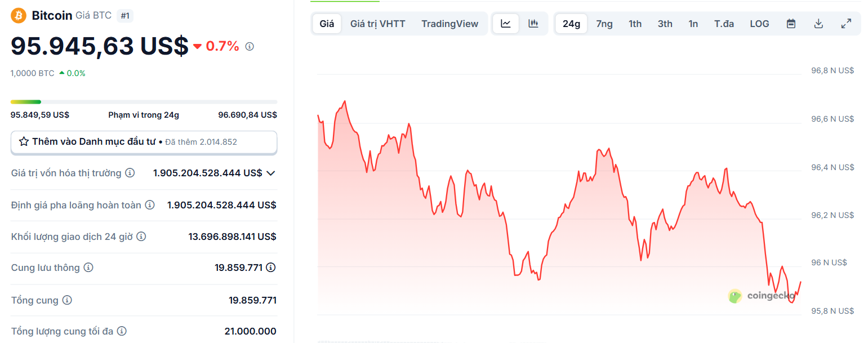Click the Phạm vi trong 24g label
Viewport: 868px width, 343px height.
coord(144,115)
